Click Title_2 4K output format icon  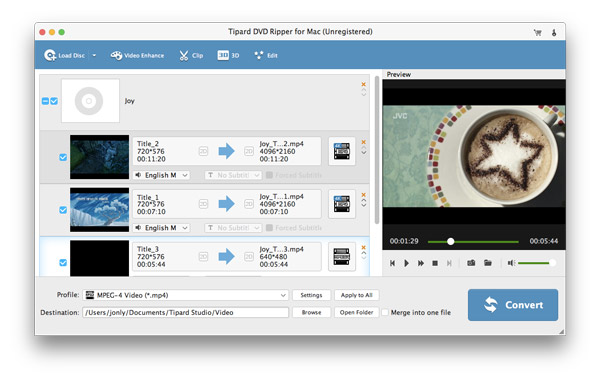coord(342,151)
